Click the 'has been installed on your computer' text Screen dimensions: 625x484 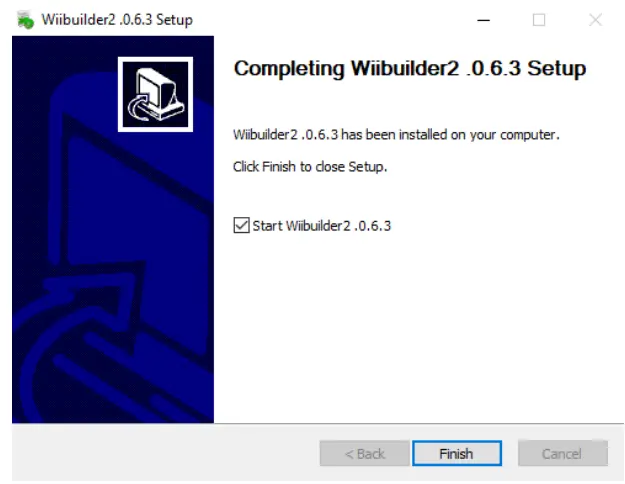click(x=450, y=135)
